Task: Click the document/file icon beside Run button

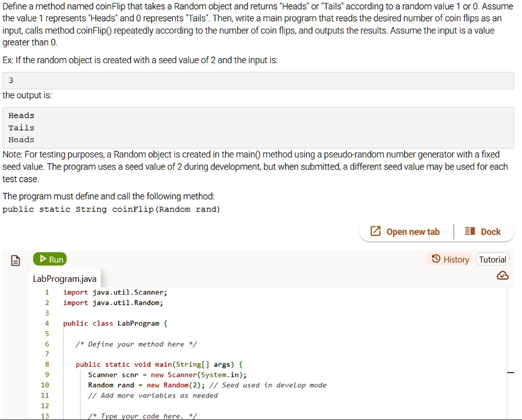Action: coord(15,259)
